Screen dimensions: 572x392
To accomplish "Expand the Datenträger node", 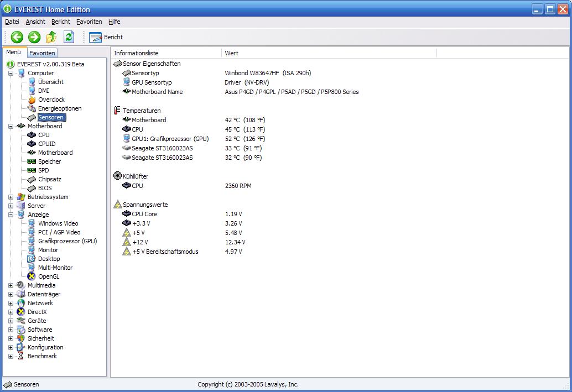I will (x=11, y=294).
